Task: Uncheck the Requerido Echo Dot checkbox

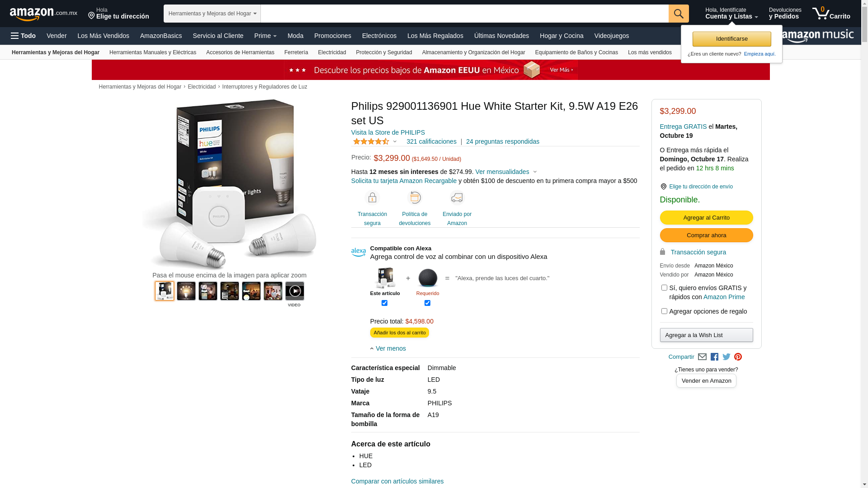Action: click(x=427, y=303)
